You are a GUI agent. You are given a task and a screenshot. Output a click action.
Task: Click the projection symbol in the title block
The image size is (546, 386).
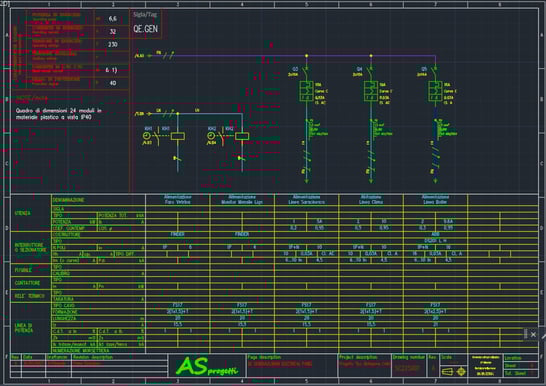(x=453, y=371)
